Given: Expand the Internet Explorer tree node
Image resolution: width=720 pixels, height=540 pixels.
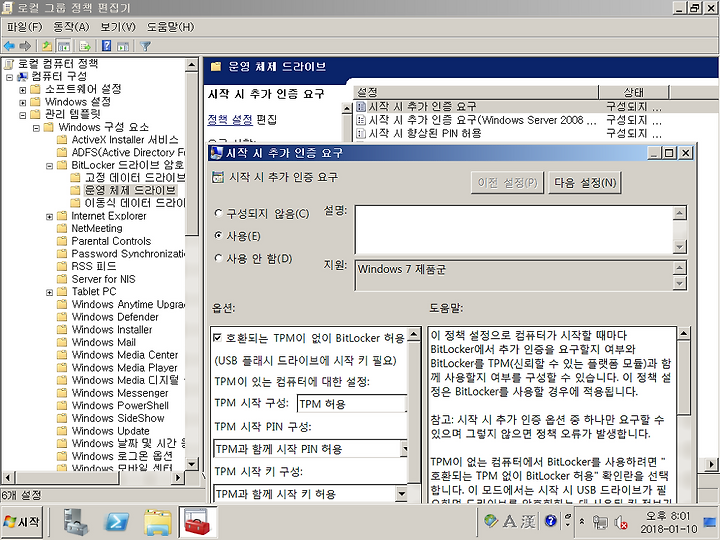Looking at the screenshot, I should pyautogui.click(x=50, y=217).
